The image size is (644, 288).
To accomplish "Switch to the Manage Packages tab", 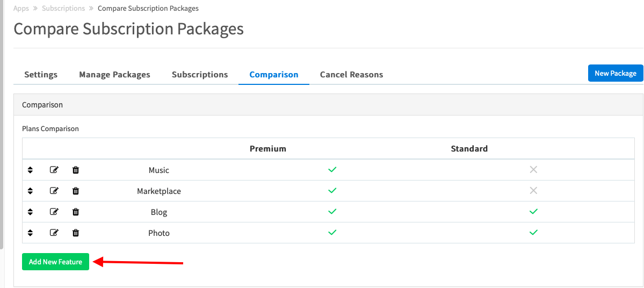I will (114, 75).
